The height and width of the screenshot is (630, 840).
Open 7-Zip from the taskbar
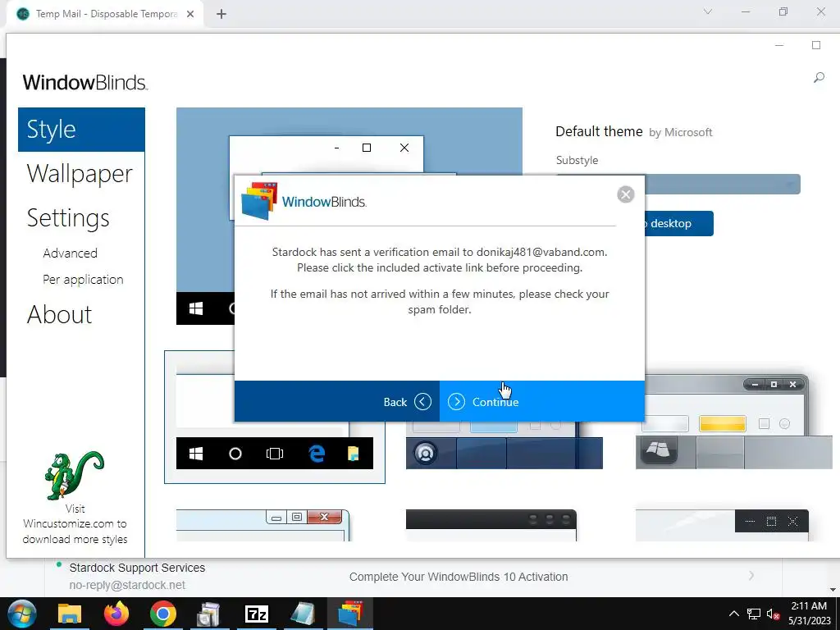coord(256,614)
